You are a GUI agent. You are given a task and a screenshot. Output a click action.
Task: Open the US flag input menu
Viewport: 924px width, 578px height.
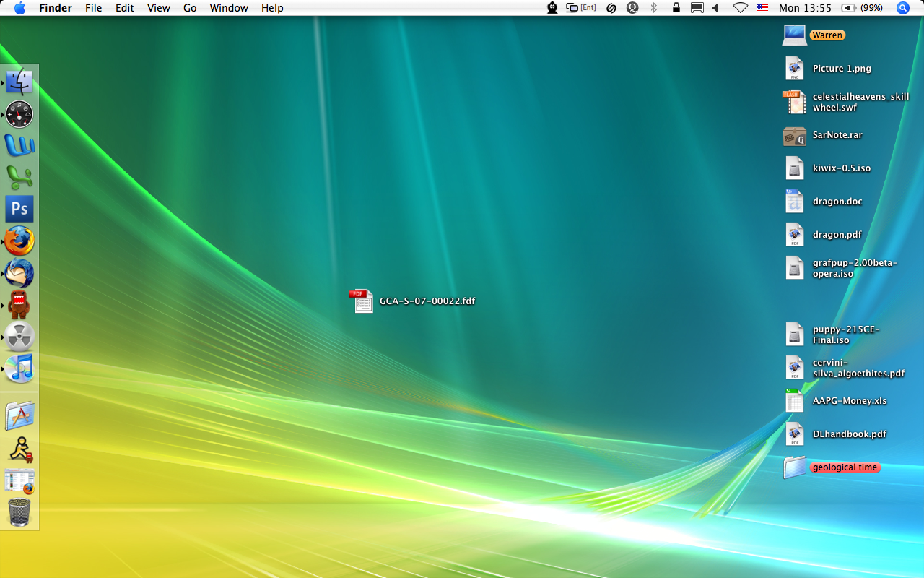pyautogui.click(x=762, y=8)
